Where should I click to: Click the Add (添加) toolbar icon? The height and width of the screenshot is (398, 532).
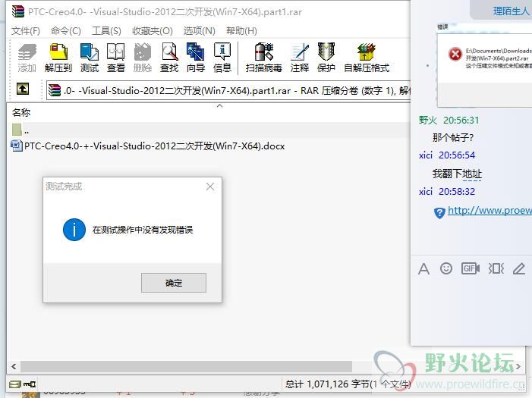point(27,58)
